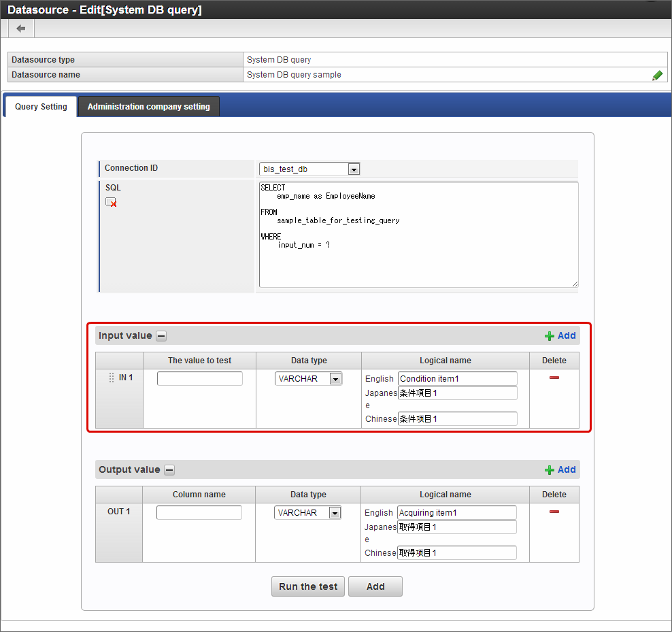Click the Output Chinese logical name field
The height and width of the screenshot is (632, 672).
coord(457,552)
